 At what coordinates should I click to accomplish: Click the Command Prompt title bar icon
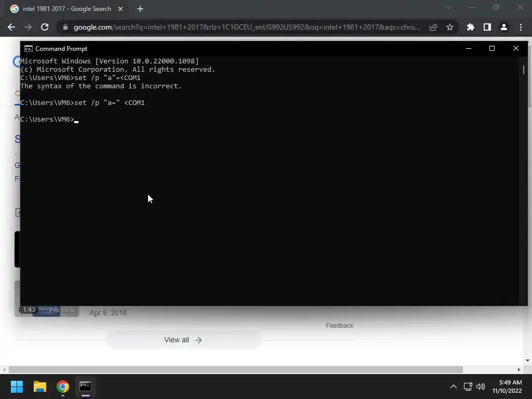(x=29, y=48)
